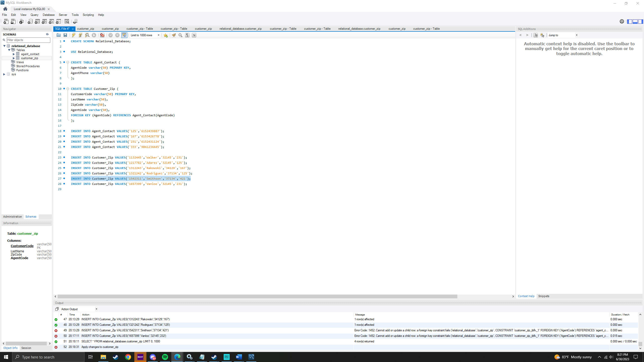
Task: Run EXPLAIN on statement under cursor
Action: (87, 35)
